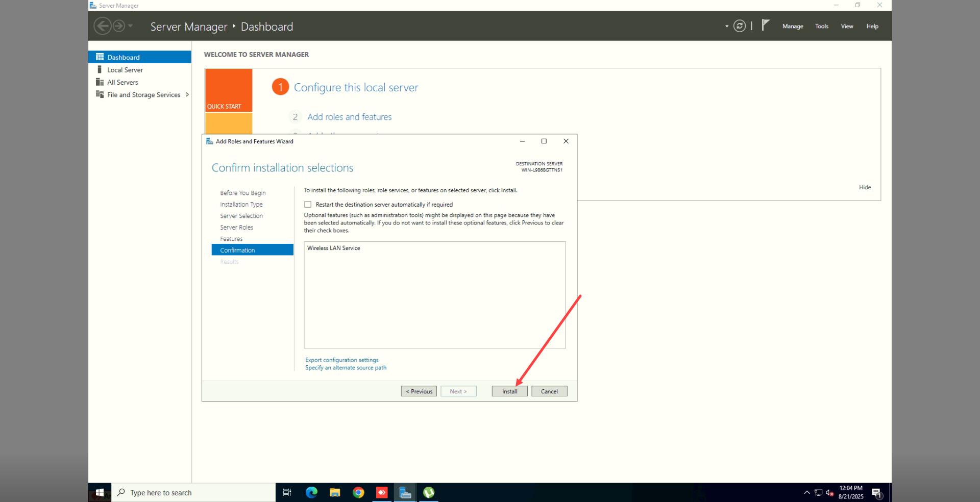
Task: Open Google Chrome from taskbar
Action: click(358, 492)
